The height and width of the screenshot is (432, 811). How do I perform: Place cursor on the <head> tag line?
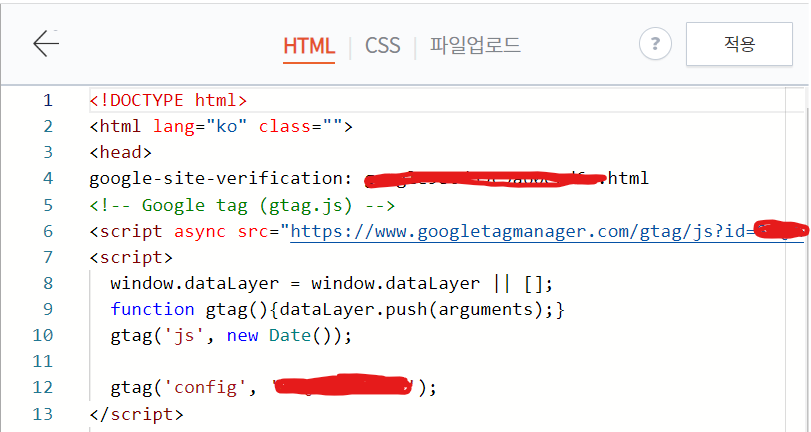coord(121,152)
